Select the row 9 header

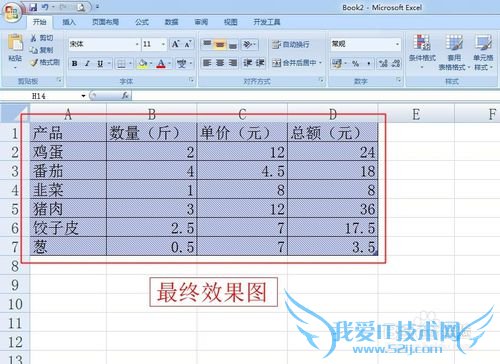(15, 285)
